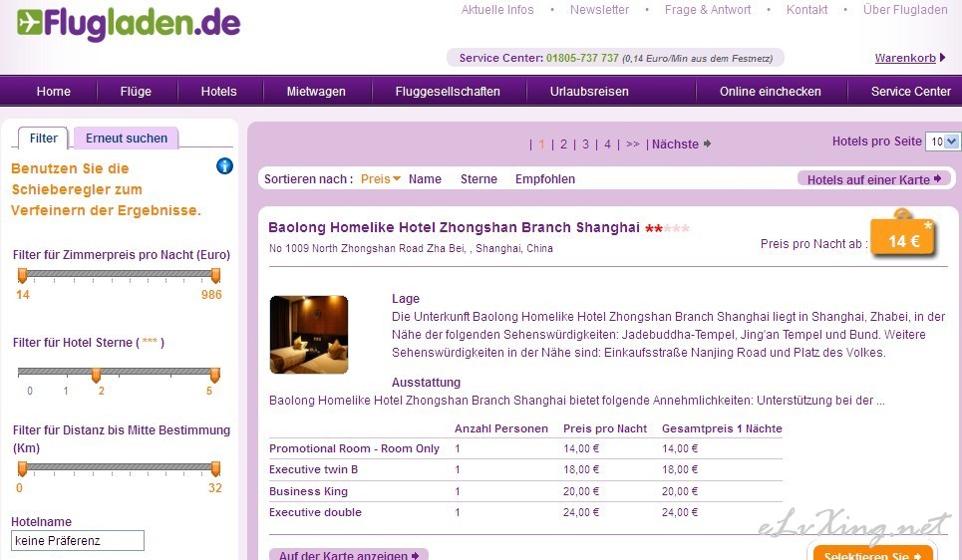Screen dimensions: 962x560
Task: Open Urlaubsreisen menu item
Action: click(589, 92)
